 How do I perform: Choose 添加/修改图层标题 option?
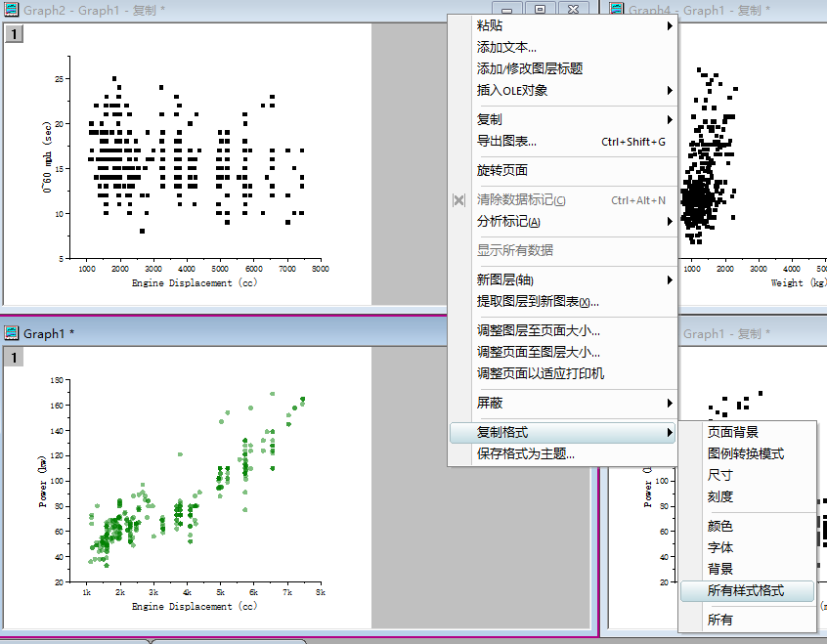(530, 69)
